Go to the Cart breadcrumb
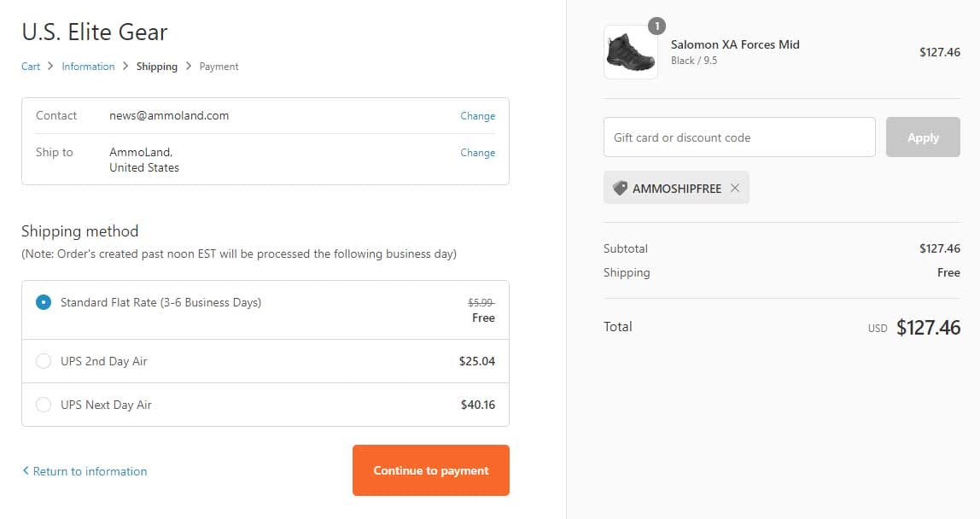The image size is (980, 519). click(x=31, y=67)
